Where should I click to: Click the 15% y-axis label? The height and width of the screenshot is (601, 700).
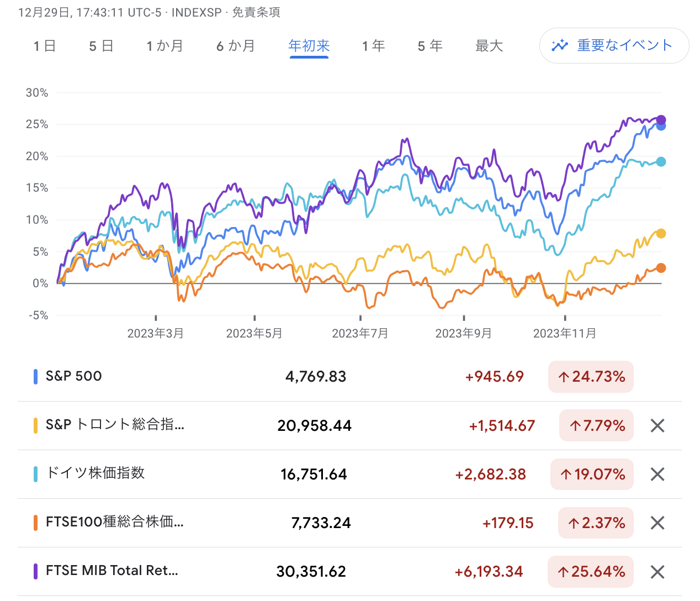click(x=37, y=188)
